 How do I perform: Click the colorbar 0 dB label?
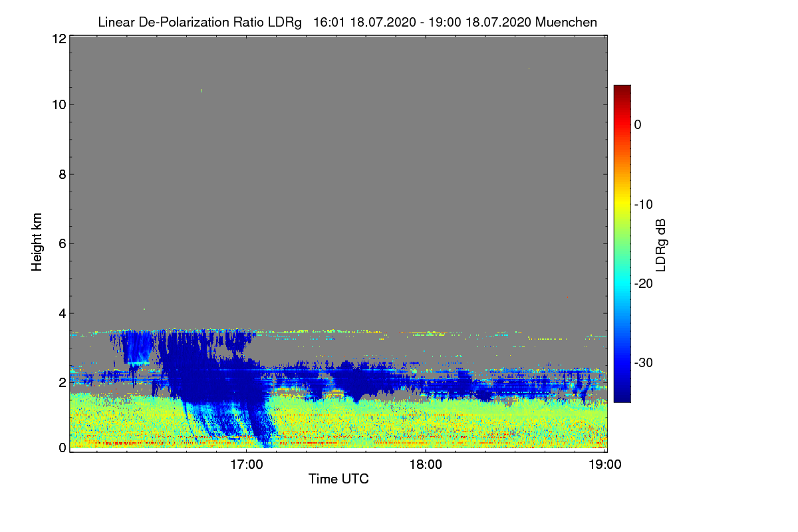[x=638, y=124]
